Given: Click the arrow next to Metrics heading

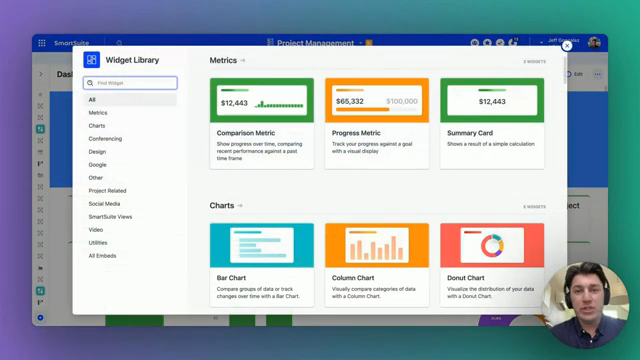Looking at the screenshot, I should (x=243, y=60).
